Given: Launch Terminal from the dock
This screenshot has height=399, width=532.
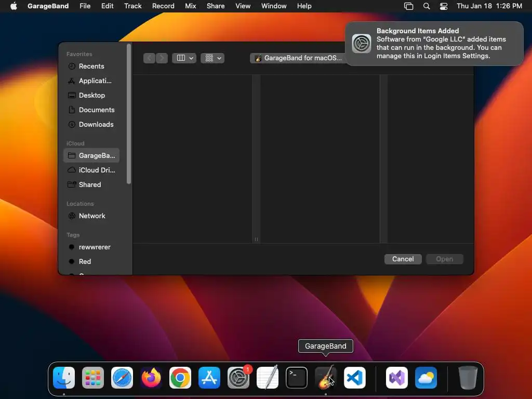Looking at the screenshot, I should (297, 378).
